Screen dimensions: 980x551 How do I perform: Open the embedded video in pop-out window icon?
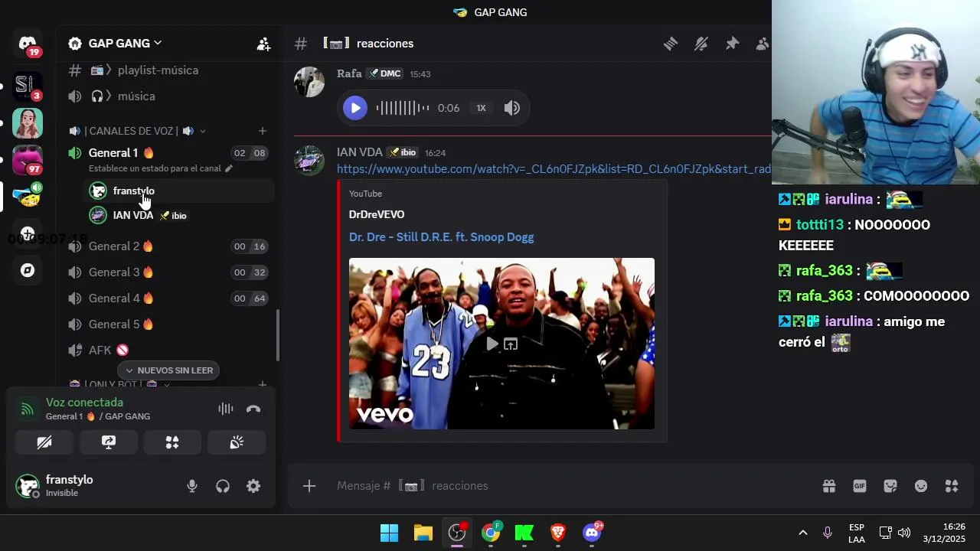[511, 344]
